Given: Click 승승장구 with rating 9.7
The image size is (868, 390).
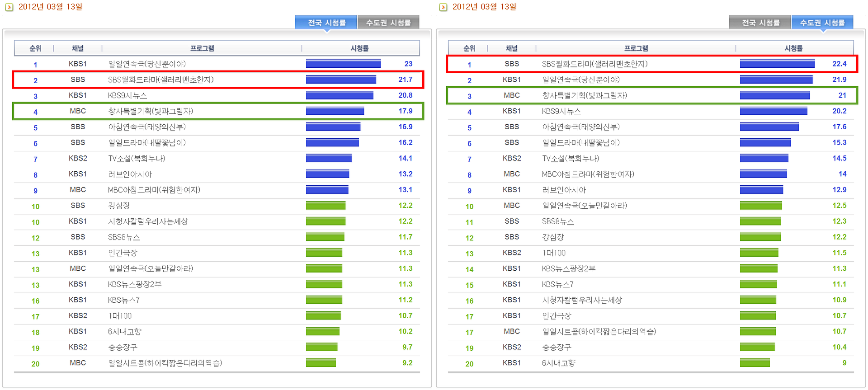Looking at the screenshot, I should (123, 348).
